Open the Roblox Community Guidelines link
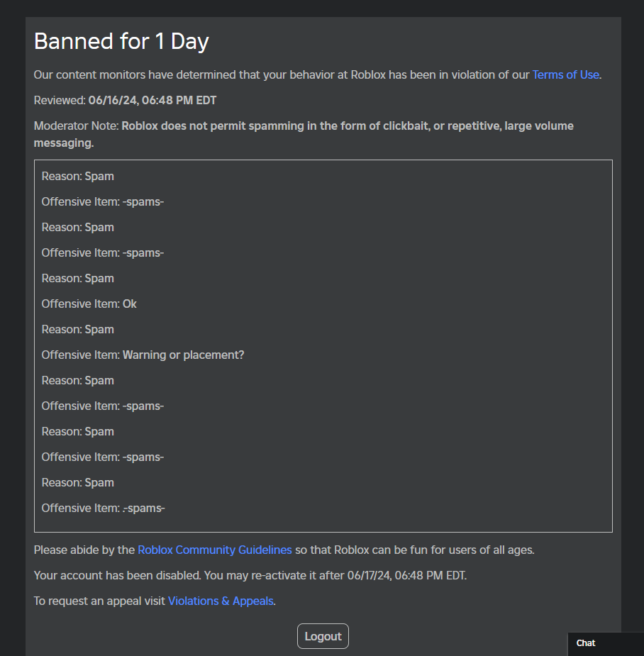Screen dimensions: 644x656 pos(214,550)
